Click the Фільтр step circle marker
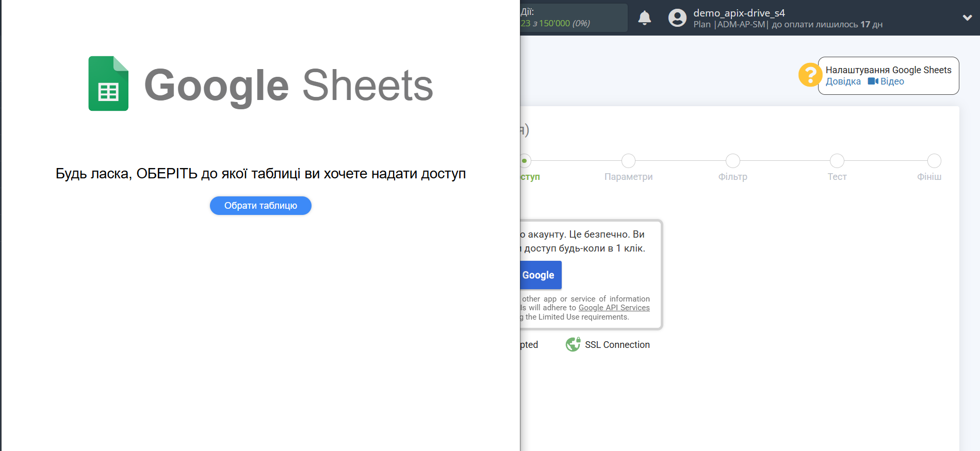The height and width of the screenshot is (451, 980). (732, 161)
